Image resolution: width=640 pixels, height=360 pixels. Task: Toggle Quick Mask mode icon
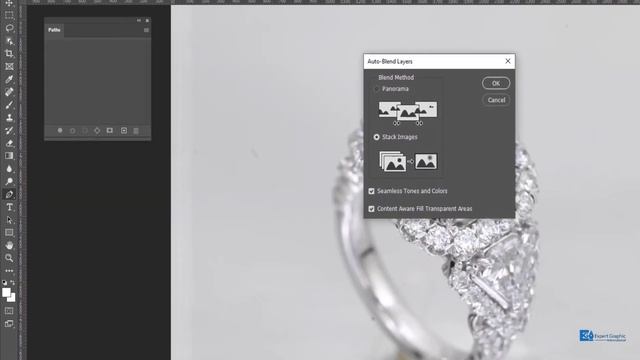point(9,311)
